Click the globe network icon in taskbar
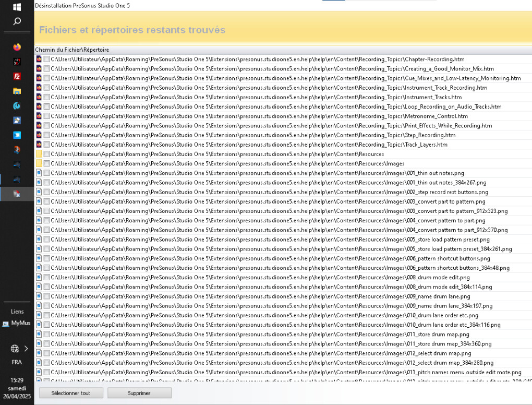Screen dimensions: 532x405 (x=15, y=348)
